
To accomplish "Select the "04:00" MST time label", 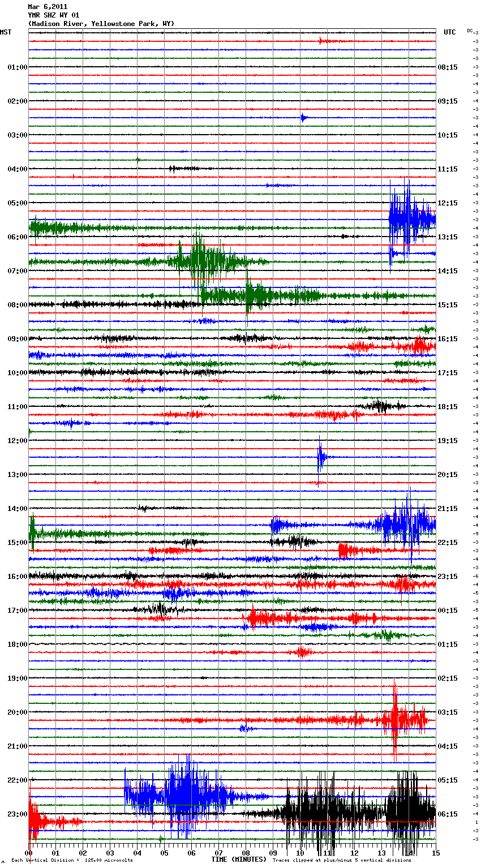I will (x=18, y=169).
